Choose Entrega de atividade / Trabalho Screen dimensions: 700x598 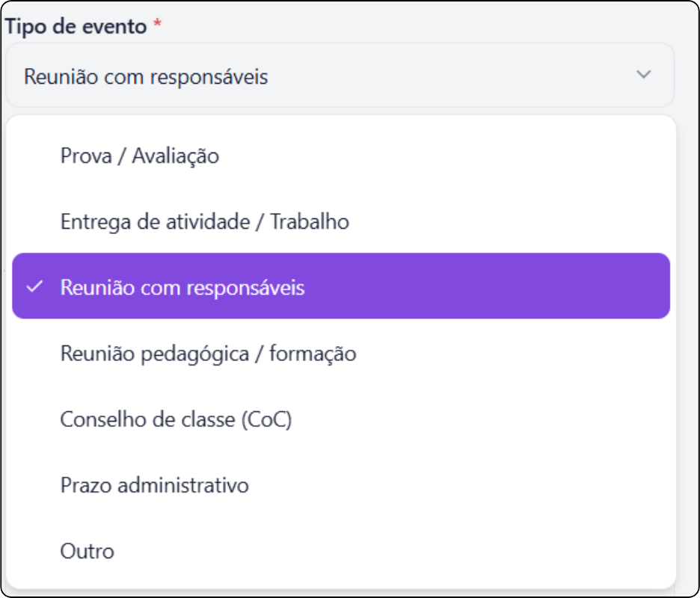(x=204, y=221)
